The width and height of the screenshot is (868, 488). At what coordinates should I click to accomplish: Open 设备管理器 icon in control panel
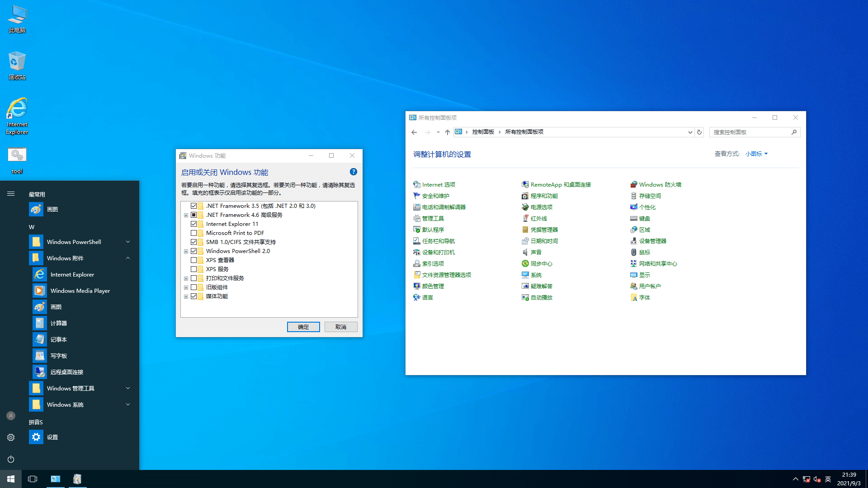coord(652,241)
